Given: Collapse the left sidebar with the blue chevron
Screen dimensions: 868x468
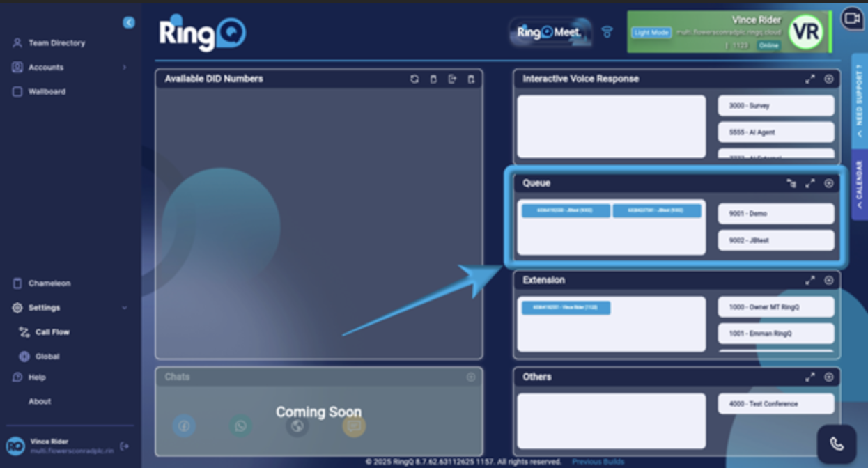Looking at the screenshot, I should tap(127, 22).
